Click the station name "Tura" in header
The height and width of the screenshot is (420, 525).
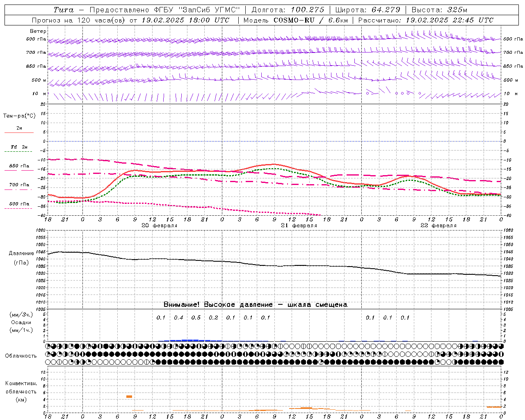[x=64, y=10]
